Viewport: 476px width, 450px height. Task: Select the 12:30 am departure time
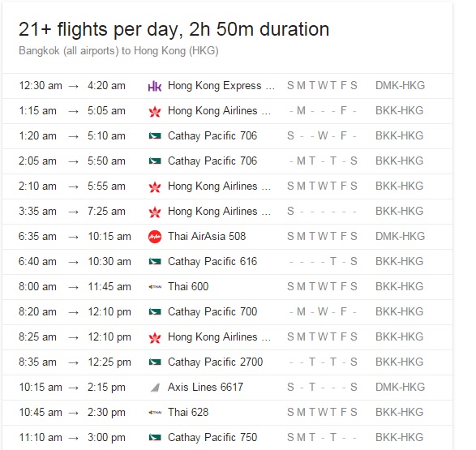[41, 86]
